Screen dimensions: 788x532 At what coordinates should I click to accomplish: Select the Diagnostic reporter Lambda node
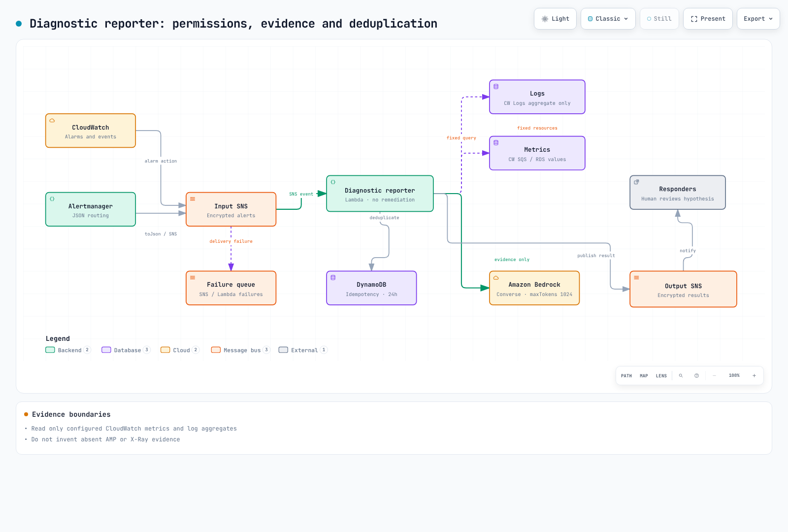tap(380, 194)
